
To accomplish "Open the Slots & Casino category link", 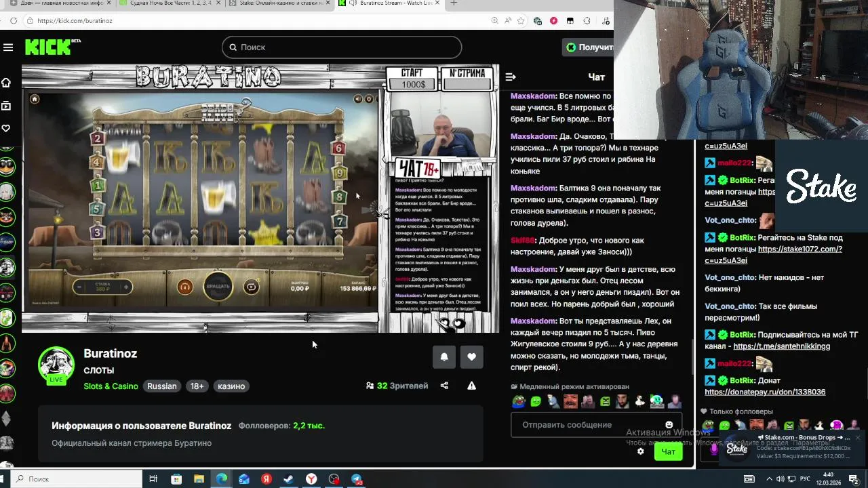I will point(111,386).
